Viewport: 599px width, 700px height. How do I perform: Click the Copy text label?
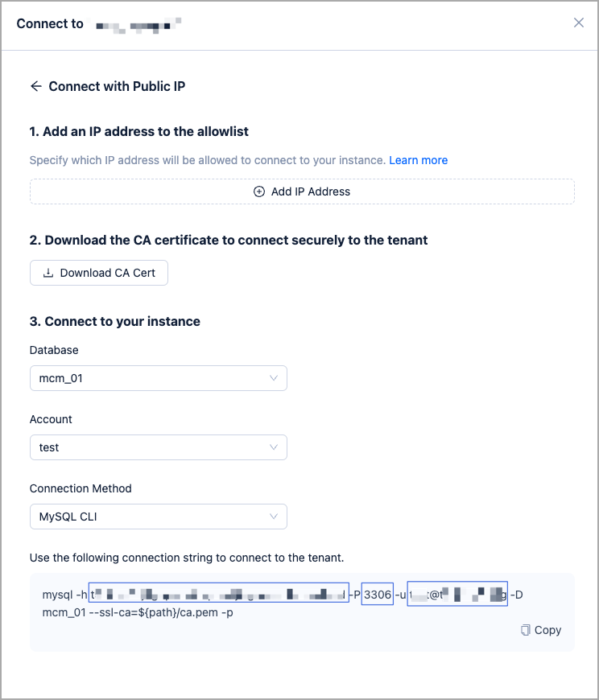pos(547,630)
